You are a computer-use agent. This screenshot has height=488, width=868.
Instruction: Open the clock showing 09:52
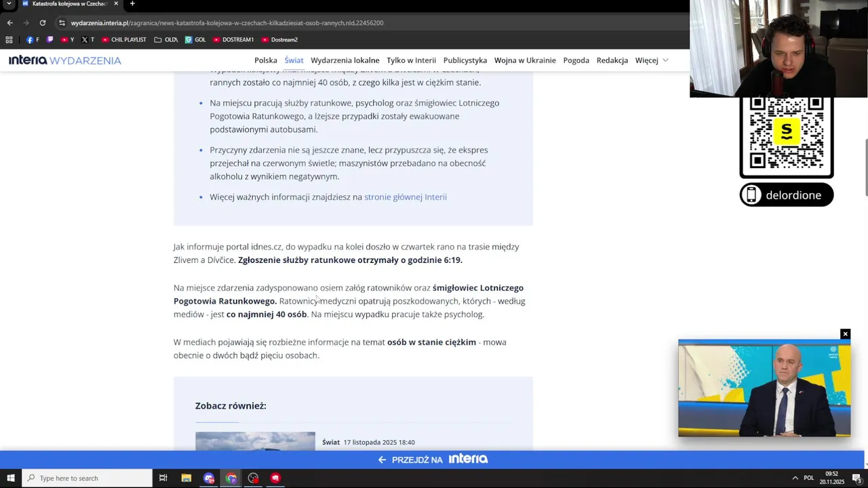click(x=832, y=479)
